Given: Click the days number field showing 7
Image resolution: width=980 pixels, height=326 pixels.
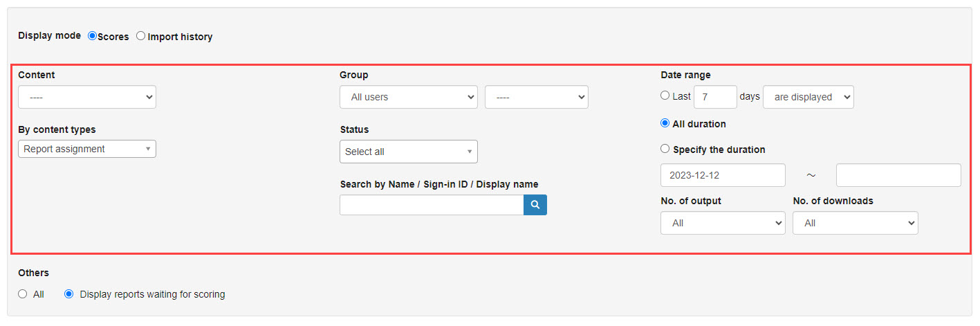Looking at the screenshot, I should click(x=714, y=97).
